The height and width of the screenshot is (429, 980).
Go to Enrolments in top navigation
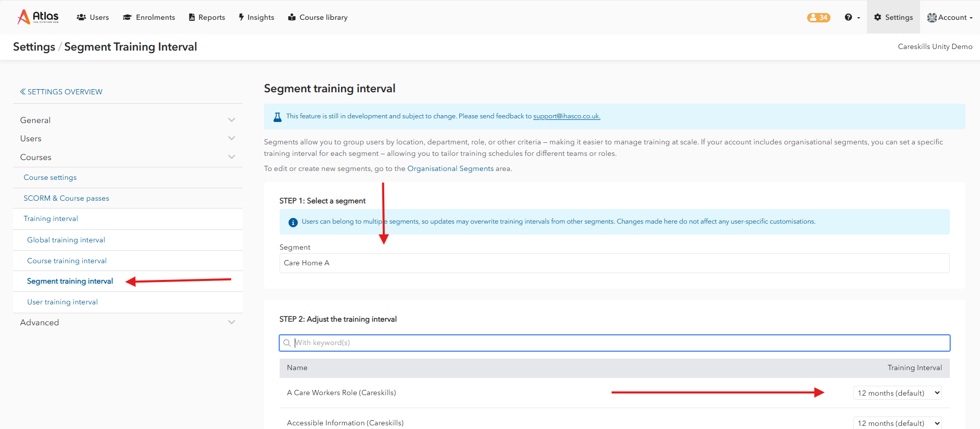tap(149, 17)
